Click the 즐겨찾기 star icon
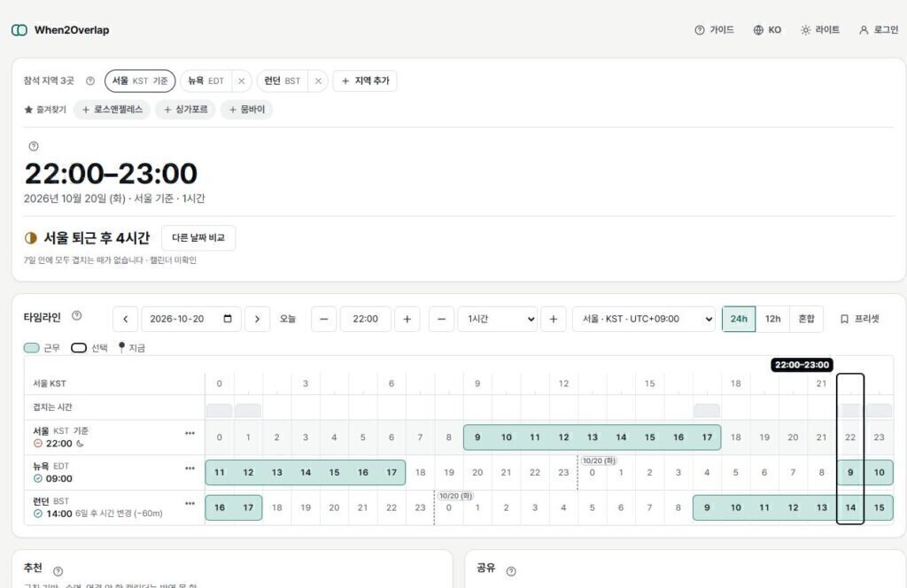Screen dimensions: 907x588 28,109
